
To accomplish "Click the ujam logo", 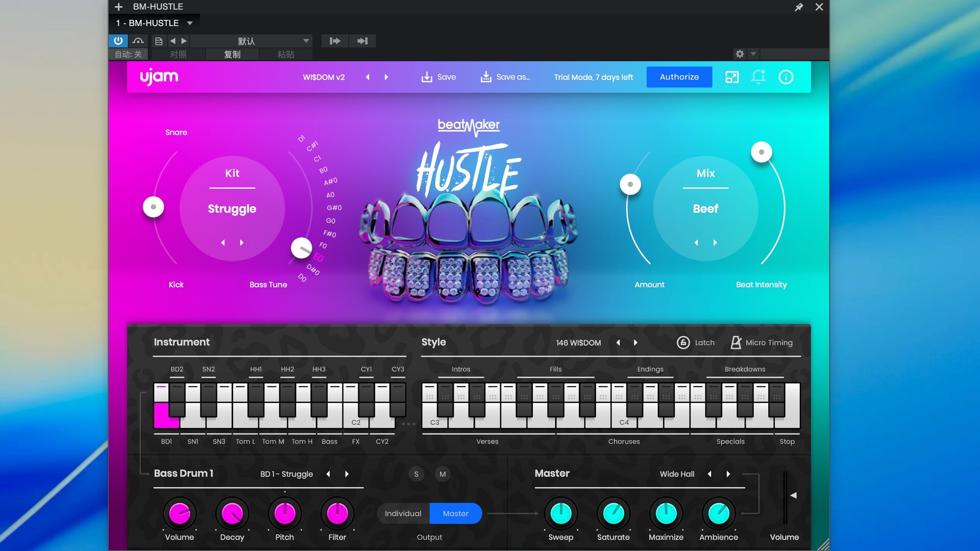I will click(159, 77).
